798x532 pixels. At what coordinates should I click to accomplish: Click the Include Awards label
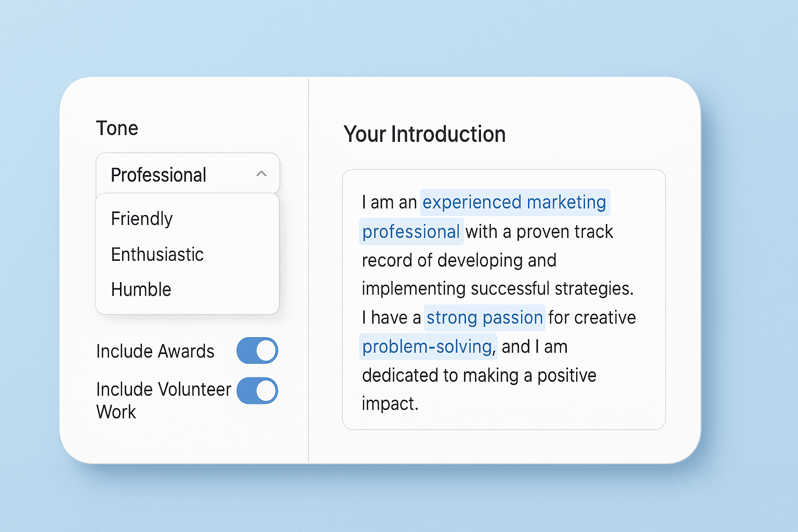pos(155,351)
